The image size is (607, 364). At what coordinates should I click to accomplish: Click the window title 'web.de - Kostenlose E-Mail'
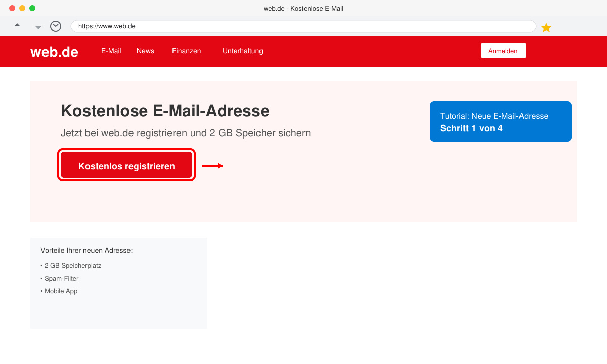[x=303, y=8]
